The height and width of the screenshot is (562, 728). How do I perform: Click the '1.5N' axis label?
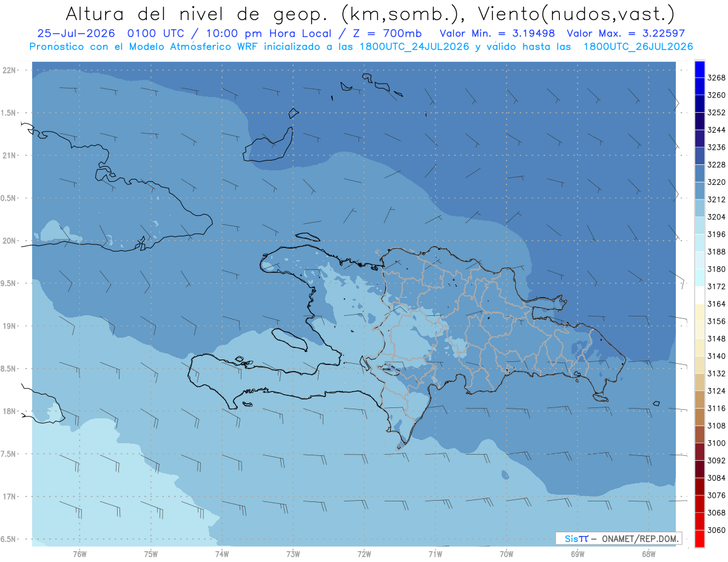tap(9, 113)
